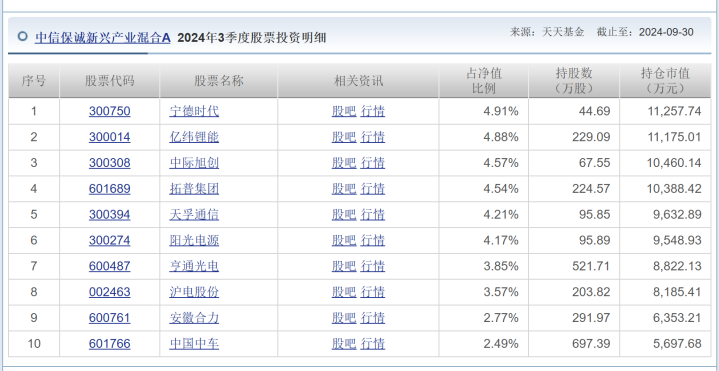The width and height of the screenshot is (719, 371).
Task: Open 行情 for 中国中车
Action: click(372, 343)
